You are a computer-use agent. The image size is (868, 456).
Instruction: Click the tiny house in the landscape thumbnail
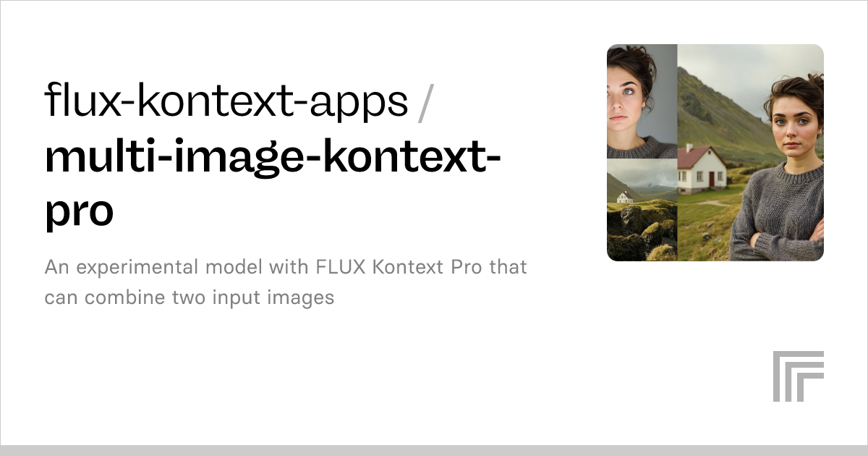click(624, 196)
